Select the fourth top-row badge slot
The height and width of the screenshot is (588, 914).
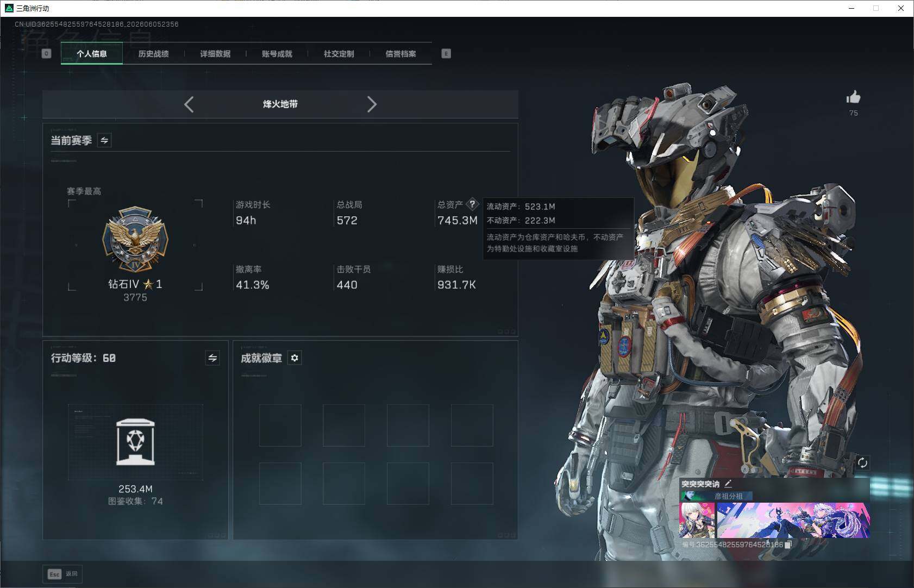(472, 426)
